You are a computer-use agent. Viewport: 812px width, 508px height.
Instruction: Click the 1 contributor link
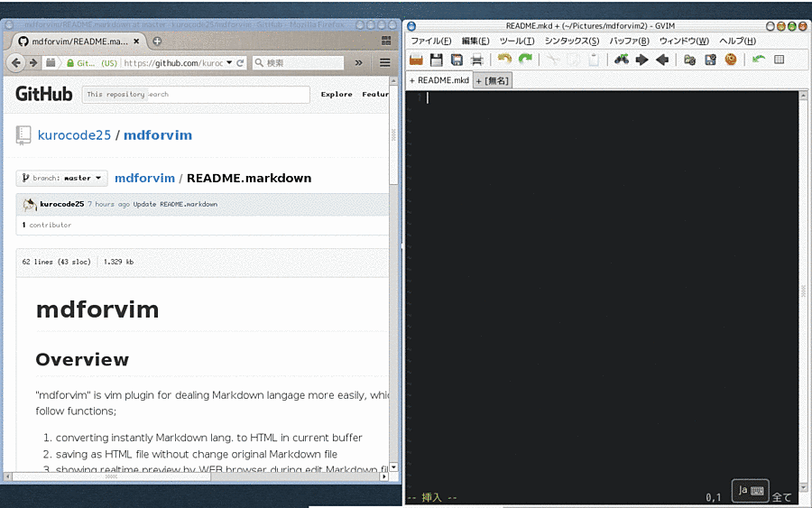47,225
